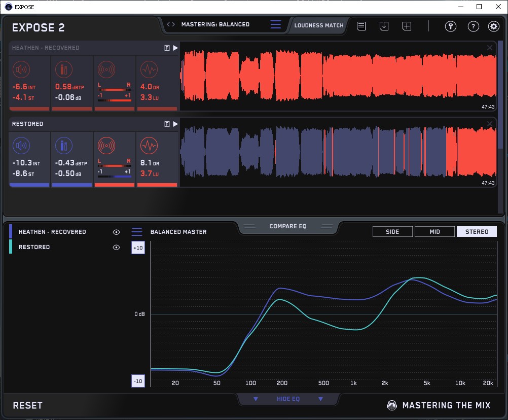Click the export download icon
This screenshot has width=508, height=420.
384,26
